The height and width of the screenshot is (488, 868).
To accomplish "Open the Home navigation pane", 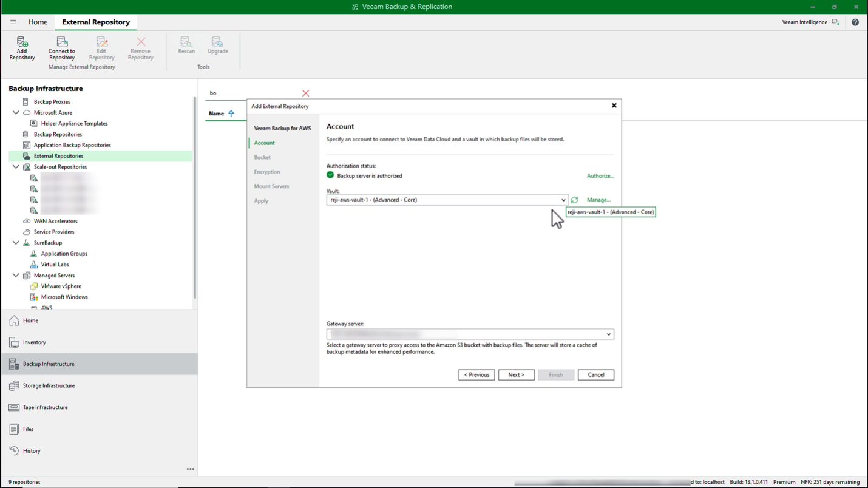I will click(x=99, y=320).
